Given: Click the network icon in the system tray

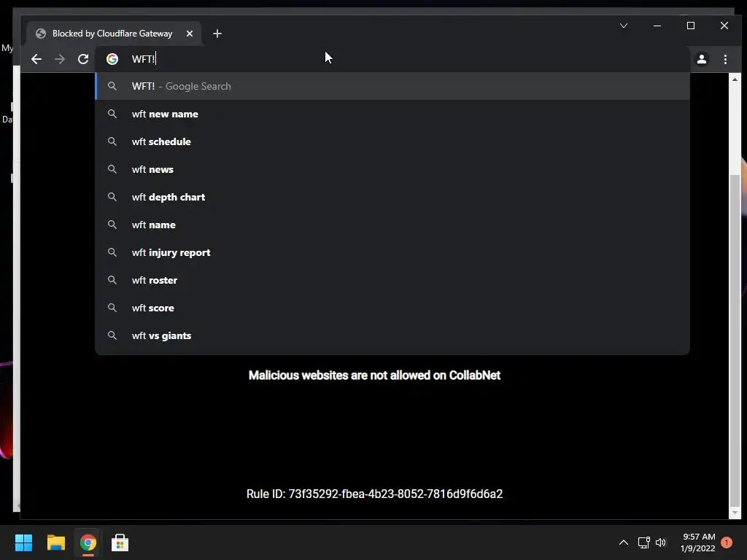Looking at the screenshot, I should (643, 542).
